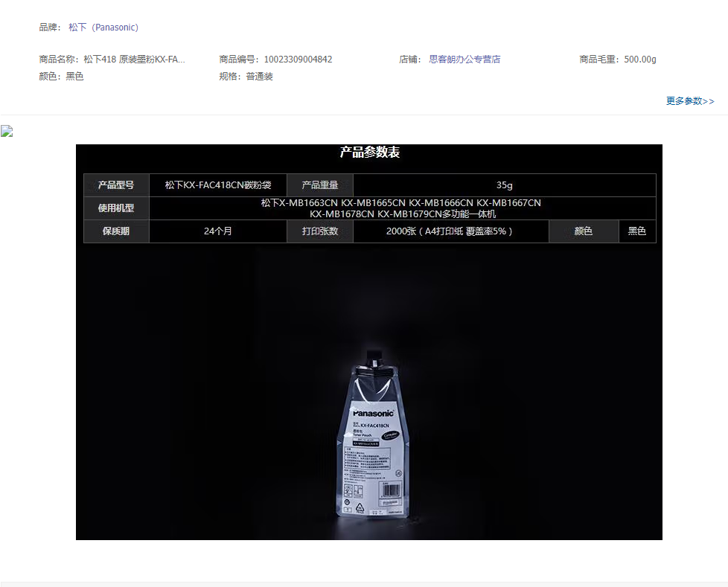Click the compatible models cell listing KX-MB1663CN
Image resolution: width=728 pixels, height=587 pixels.
(402, 208)
